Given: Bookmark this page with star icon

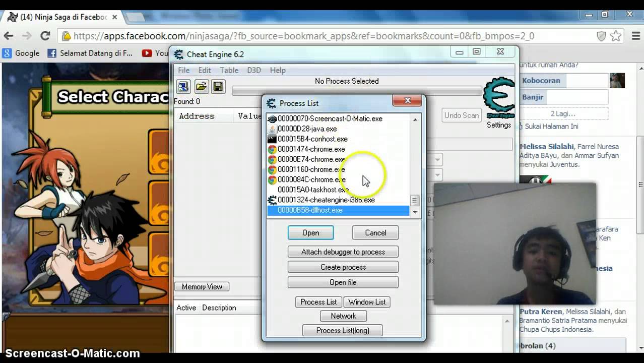Looking at the screenshot, I should [616, 36].
